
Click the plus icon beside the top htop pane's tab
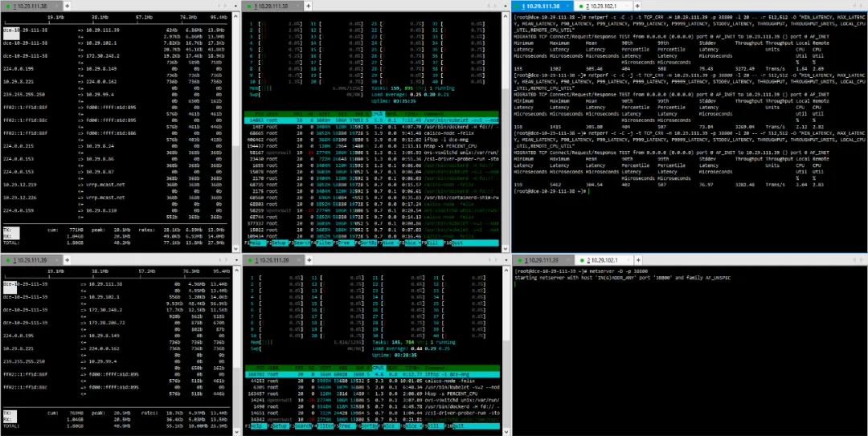pyautogui.click(x=309, y=6)
